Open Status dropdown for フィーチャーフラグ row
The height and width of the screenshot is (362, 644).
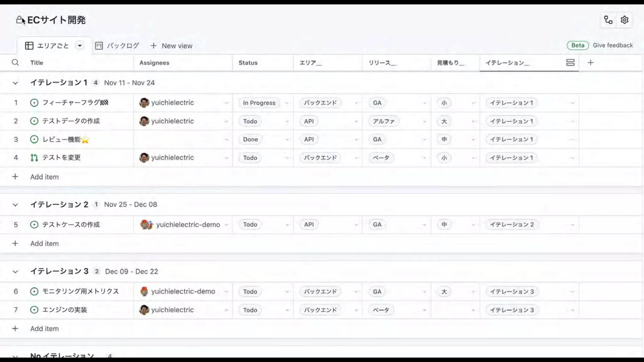286,103
